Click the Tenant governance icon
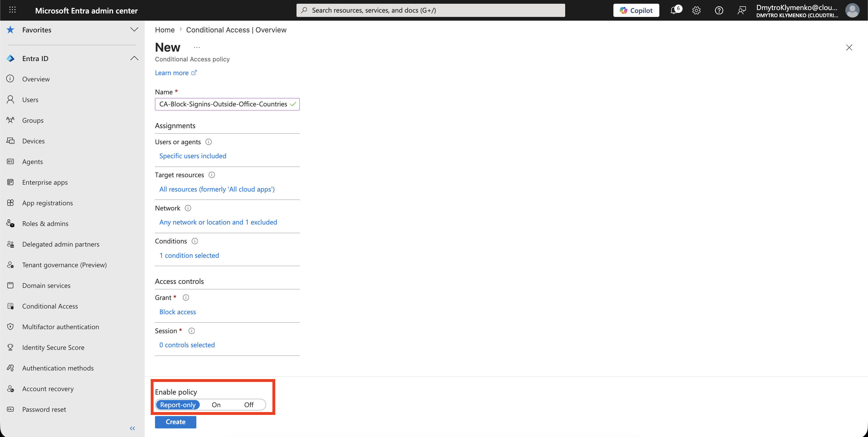 point(10,265)
